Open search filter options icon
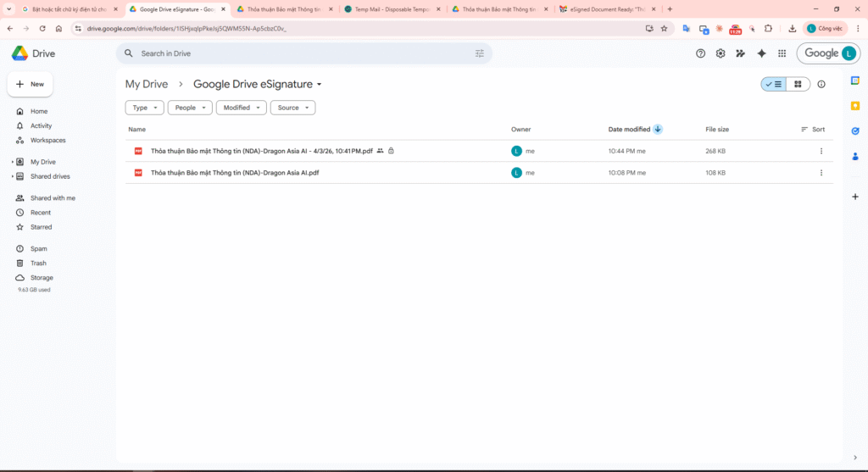Viewport: 868px width, 472px height. click(x=480, y=53)
